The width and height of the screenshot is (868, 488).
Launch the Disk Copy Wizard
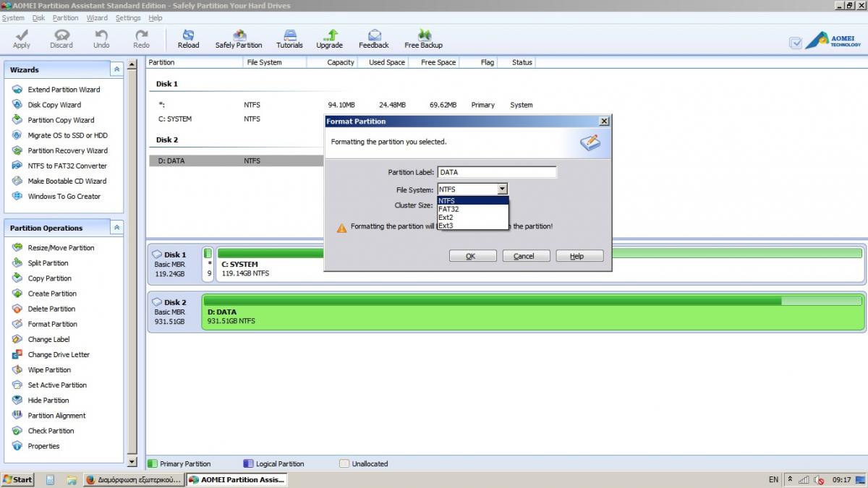[x=54, y=105]
